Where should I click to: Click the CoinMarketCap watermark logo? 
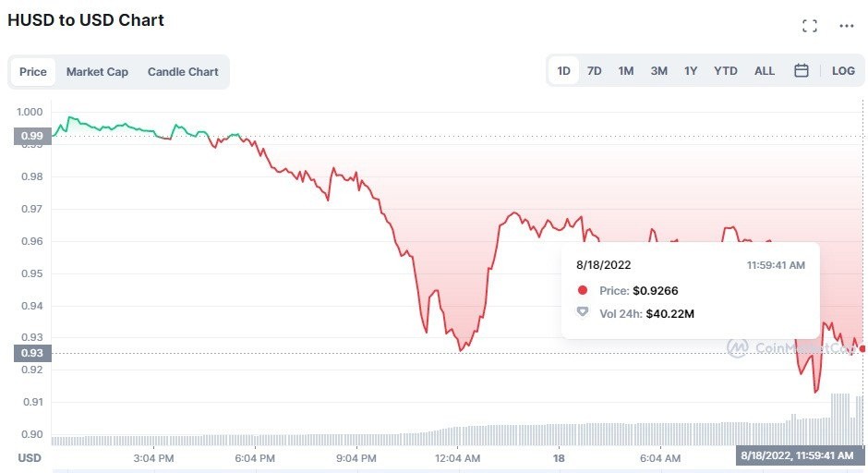pyautogui.click(x=738, y=348)
